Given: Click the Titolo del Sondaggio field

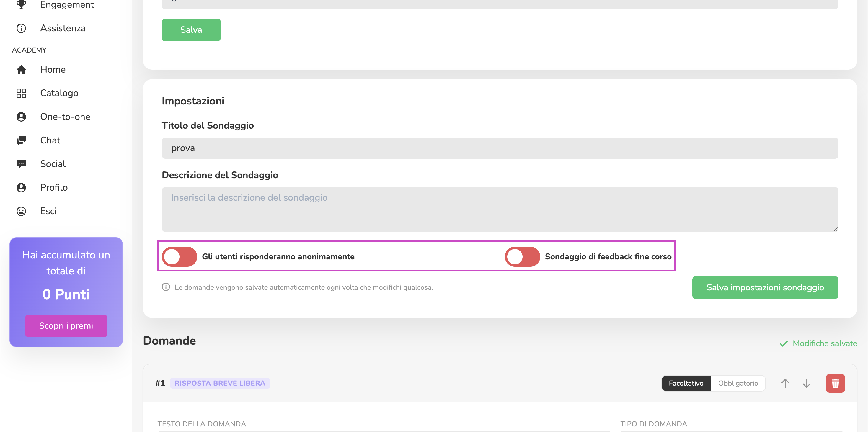Looking at the screenshot, I should (x=500, y=148).
